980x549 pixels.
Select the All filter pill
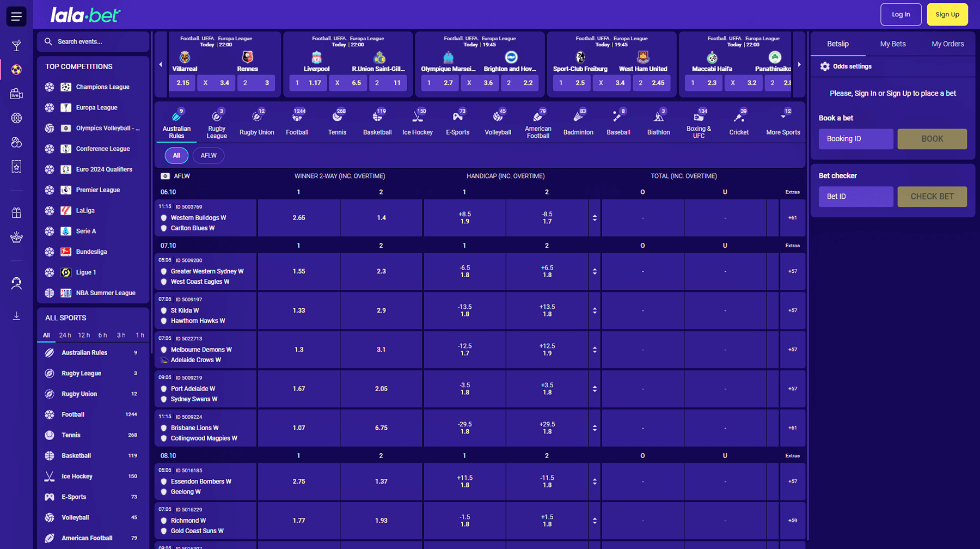[176, 156]
